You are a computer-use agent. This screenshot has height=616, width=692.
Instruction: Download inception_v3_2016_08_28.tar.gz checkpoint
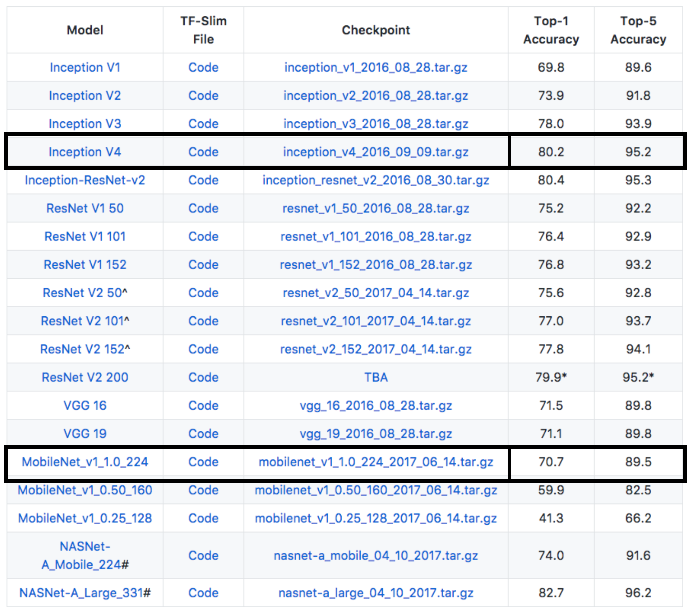[x=376, y=124]
